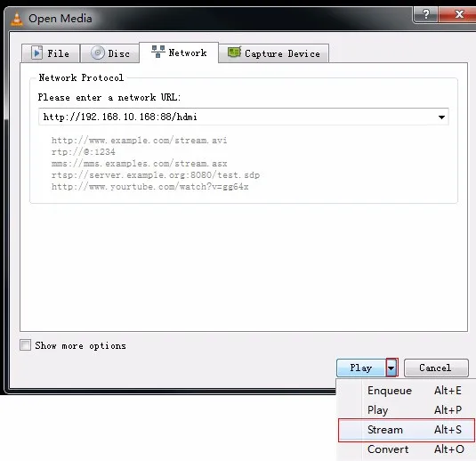476x461 pixels.
Task: Click the Capture Device card icon
Action: (234, 52)
